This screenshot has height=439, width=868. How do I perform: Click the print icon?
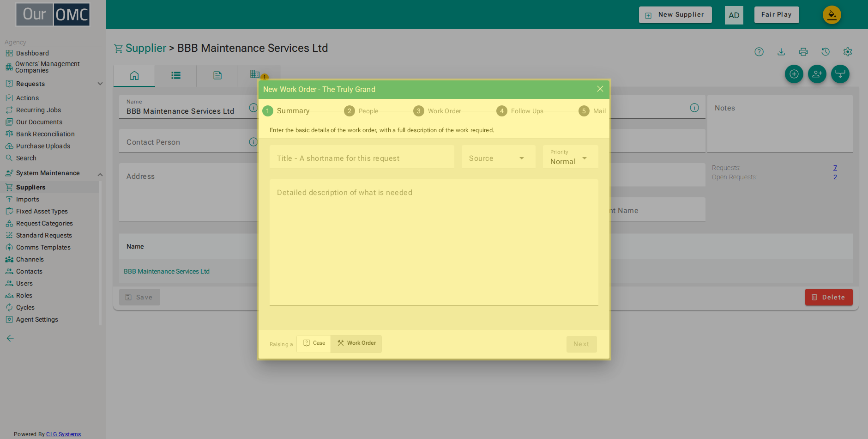[x=803, y=52]
